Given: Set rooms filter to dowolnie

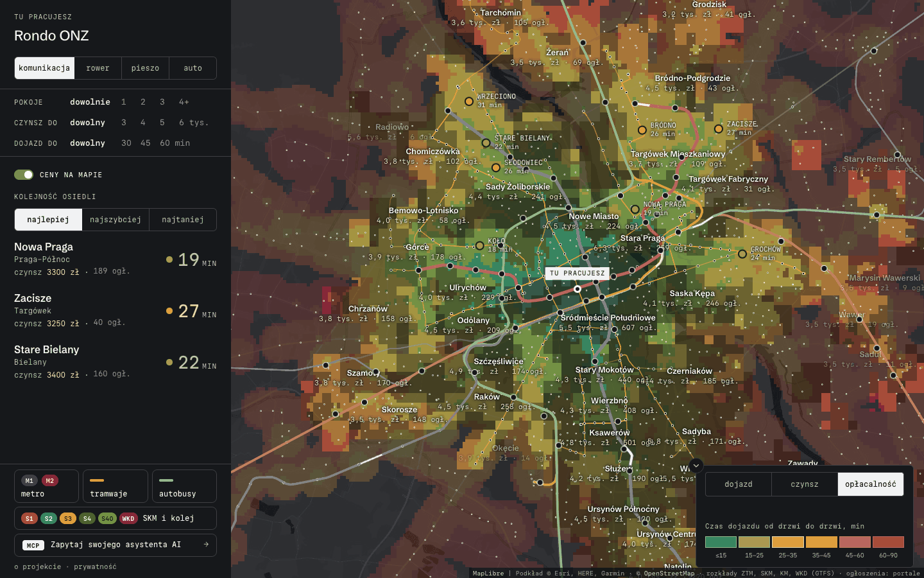Looking at the screenshot, I should (90, 102).
